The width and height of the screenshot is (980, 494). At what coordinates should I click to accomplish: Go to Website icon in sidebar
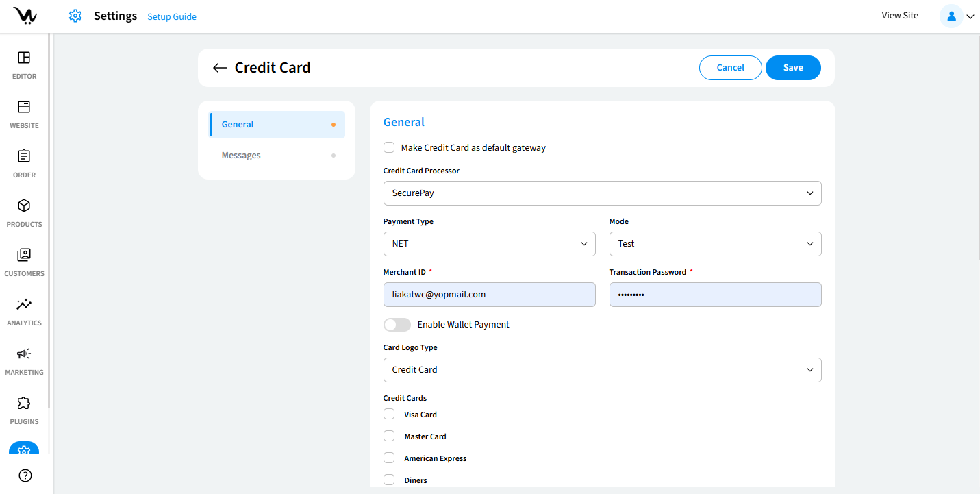(24, 108)
